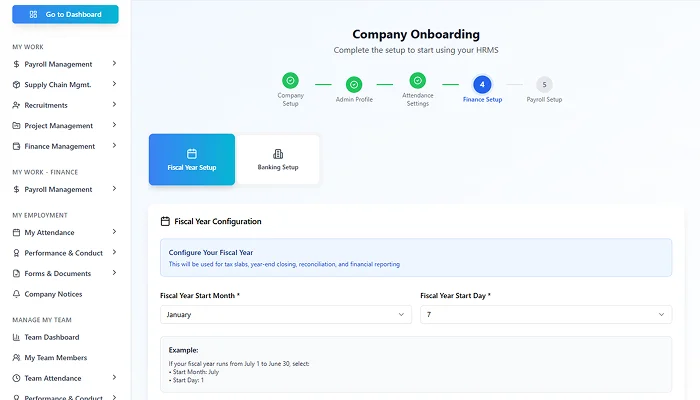Select the Fiscal Year Setup tab
Image resolution: width=700 pixels, height=400 pixels.
(x=192, y=159)
